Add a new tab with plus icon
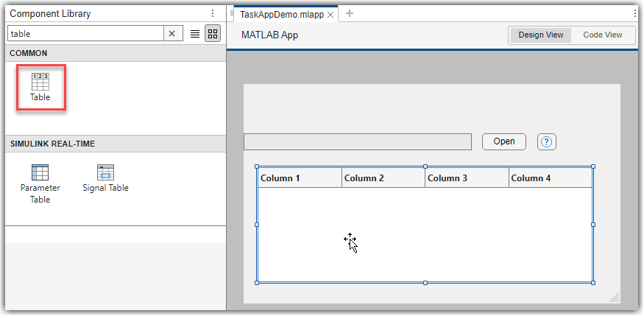644x316 pixels. [350, 13]
